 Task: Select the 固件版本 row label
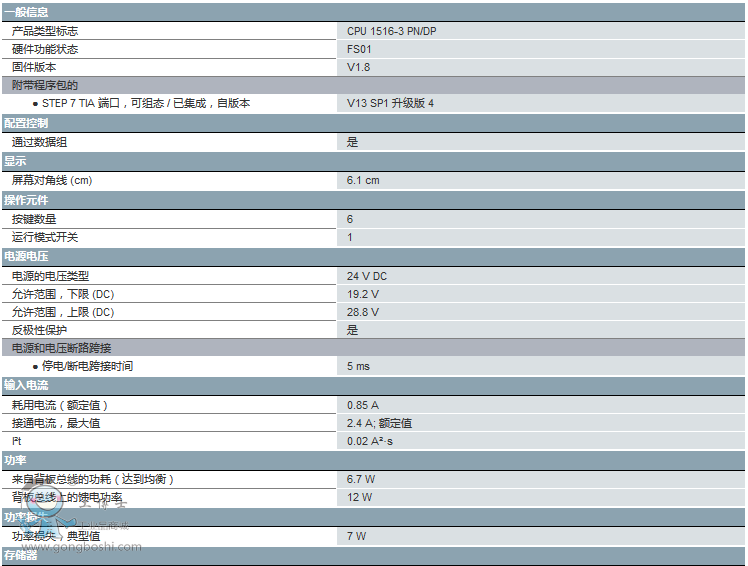[x=34, y=67]
